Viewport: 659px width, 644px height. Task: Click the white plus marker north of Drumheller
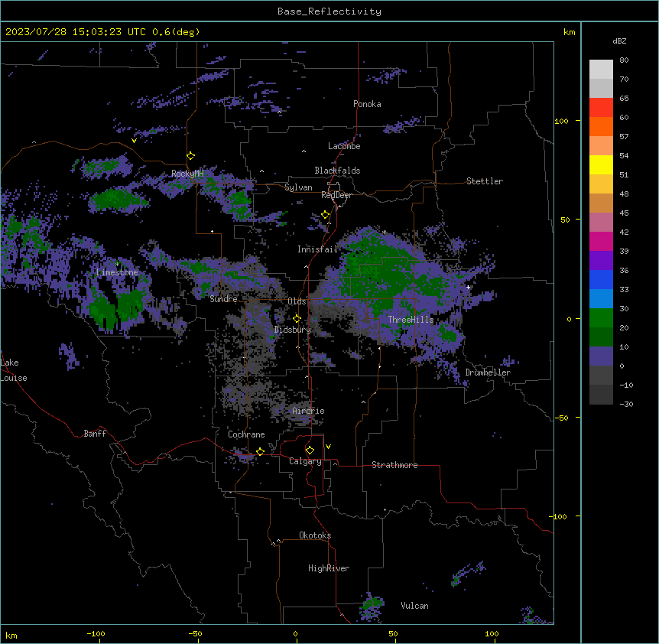[x=468, y=287]
